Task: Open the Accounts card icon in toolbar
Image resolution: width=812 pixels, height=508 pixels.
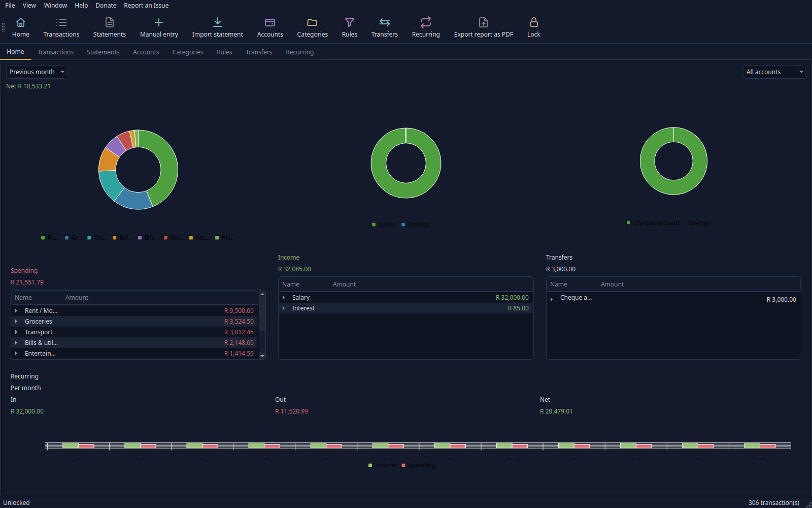Action: [x=270, y=22]
